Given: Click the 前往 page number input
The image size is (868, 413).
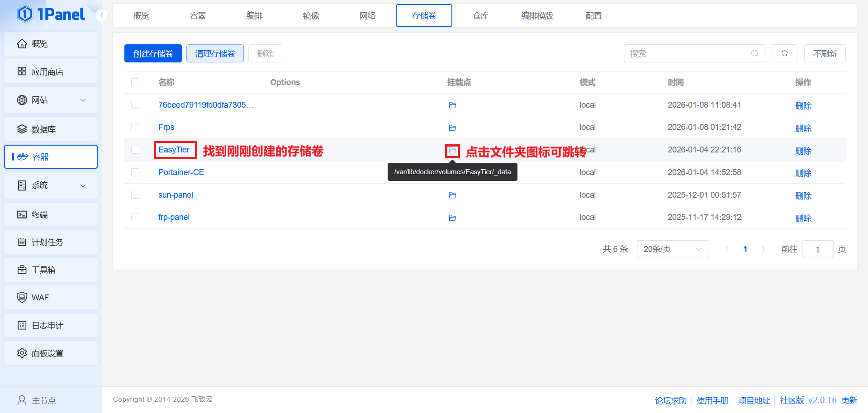Looking at the screenshot, I should pos(817,249).
